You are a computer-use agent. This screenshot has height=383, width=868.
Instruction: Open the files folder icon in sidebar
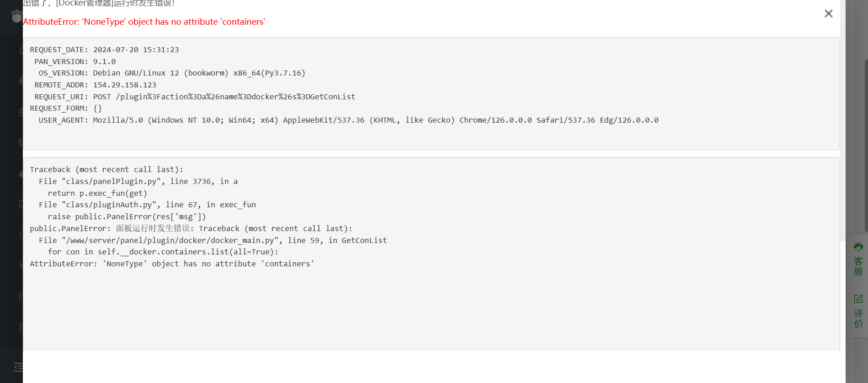pos(21,297)
